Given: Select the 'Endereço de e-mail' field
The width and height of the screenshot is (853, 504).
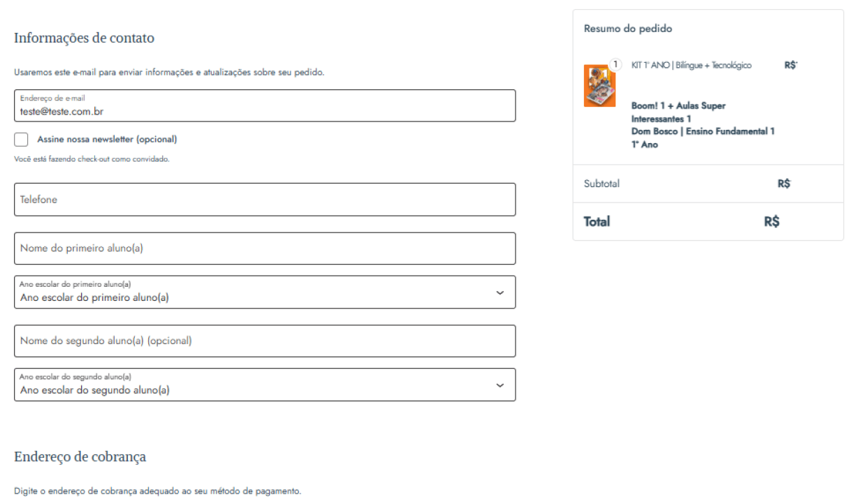Looking at the screenshot, I should pyautogui.click(x=265, y=105).
